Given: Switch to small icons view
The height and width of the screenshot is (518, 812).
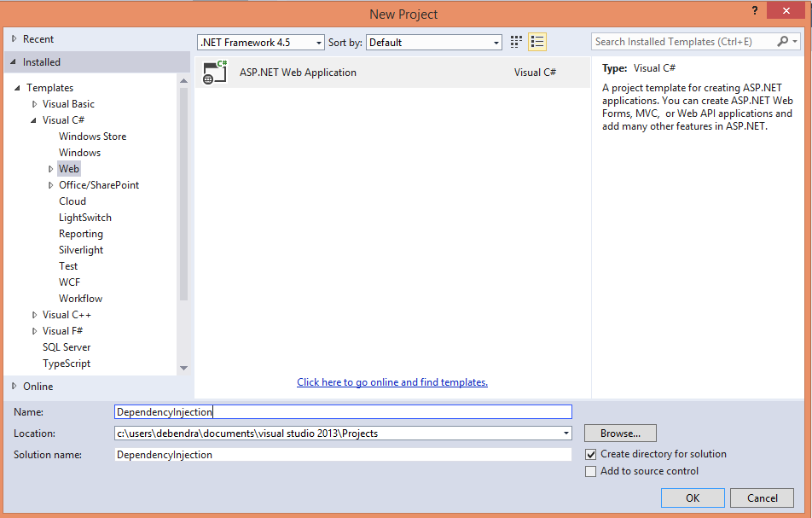Looking at the screenshot, I should pos(516,42).
